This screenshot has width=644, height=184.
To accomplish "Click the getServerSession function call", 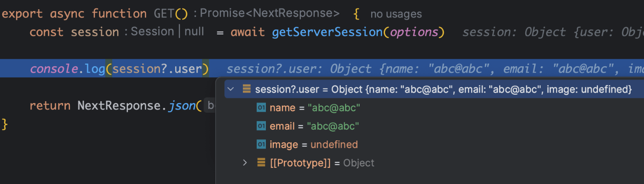I will tap(328, 32).
